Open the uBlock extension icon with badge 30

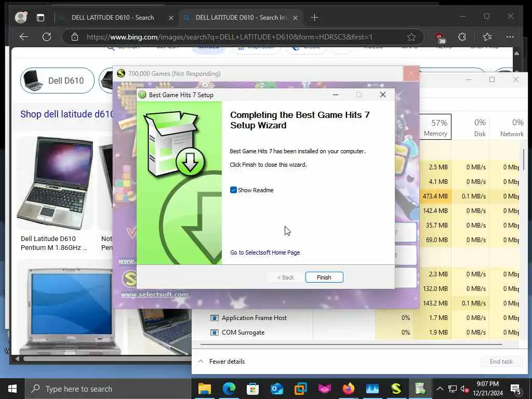(x=440, y=37)
